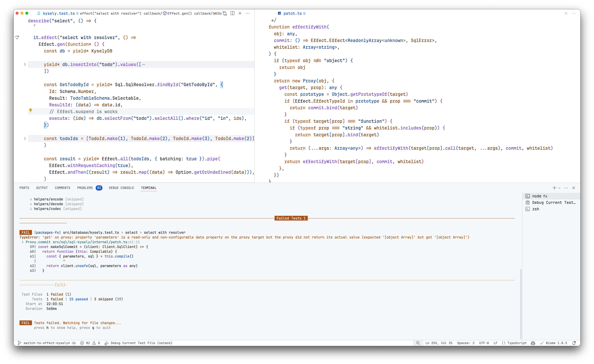Click the terminal panel vertical scrollbar
This screenshot has width=594, height=364.
click(x=521, y=304)
